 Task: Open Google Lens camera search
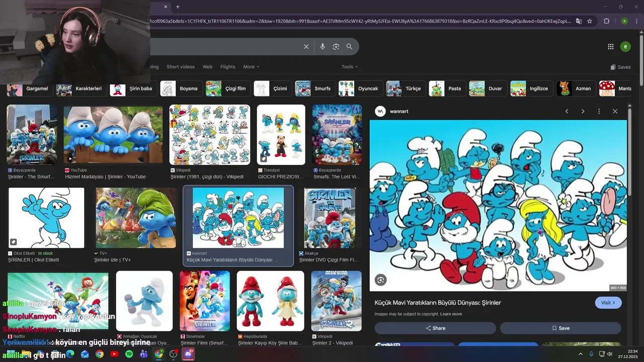[x=336, y=47]
